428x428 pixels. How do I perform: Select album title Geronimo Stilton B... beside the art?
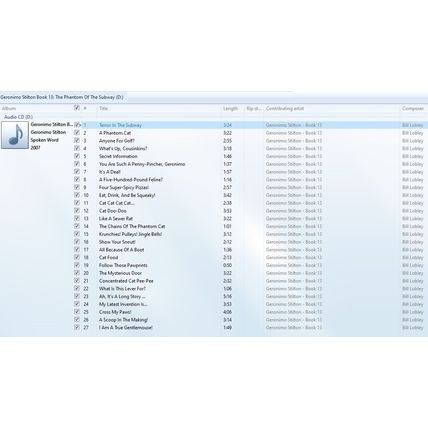pos(52,124)
